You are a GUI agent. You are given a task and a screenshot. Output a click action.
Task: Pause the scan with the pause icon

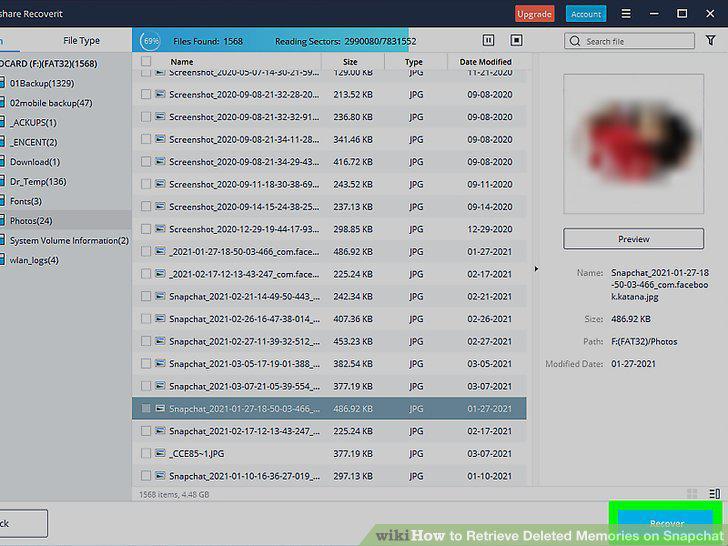pos(488,40)
